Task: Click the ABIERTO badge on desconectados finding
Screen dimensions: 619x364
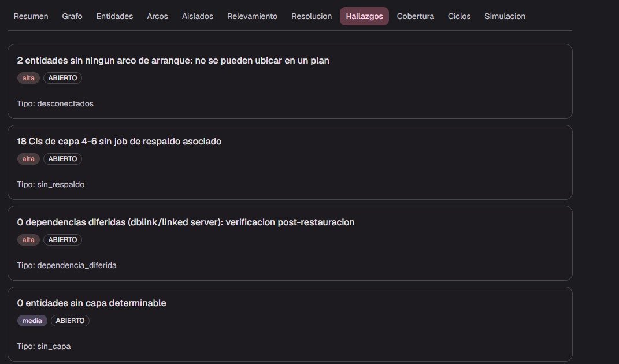Action: click(x=62, y=78)
